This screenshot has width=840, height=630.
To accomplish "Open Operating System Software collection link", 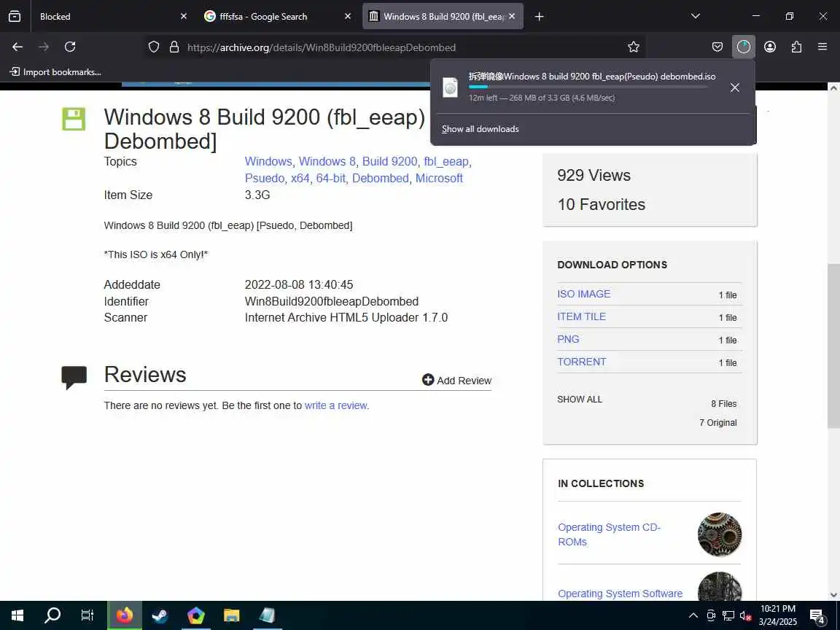I will 620,594.
